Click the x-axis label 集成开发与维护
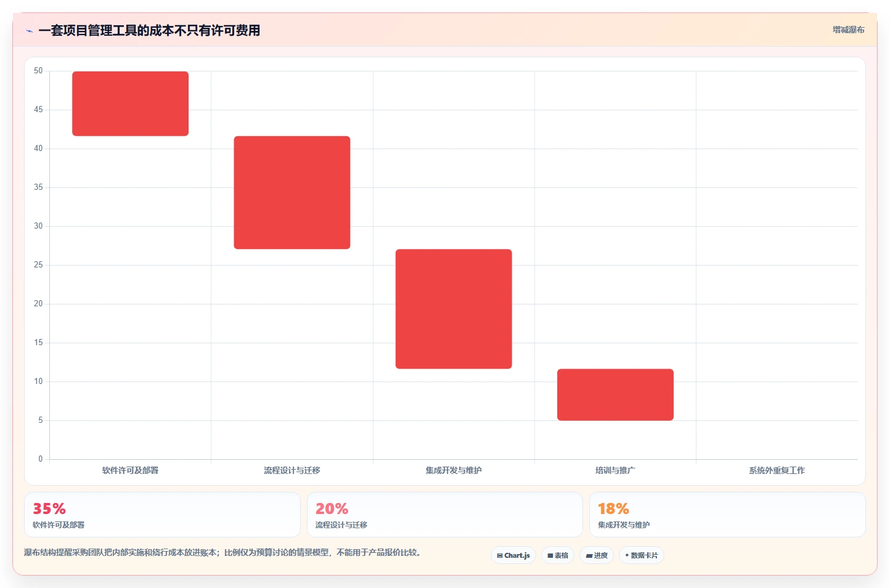Image resolution: width=890 pixels, height=588 pixels. point(454,470)
